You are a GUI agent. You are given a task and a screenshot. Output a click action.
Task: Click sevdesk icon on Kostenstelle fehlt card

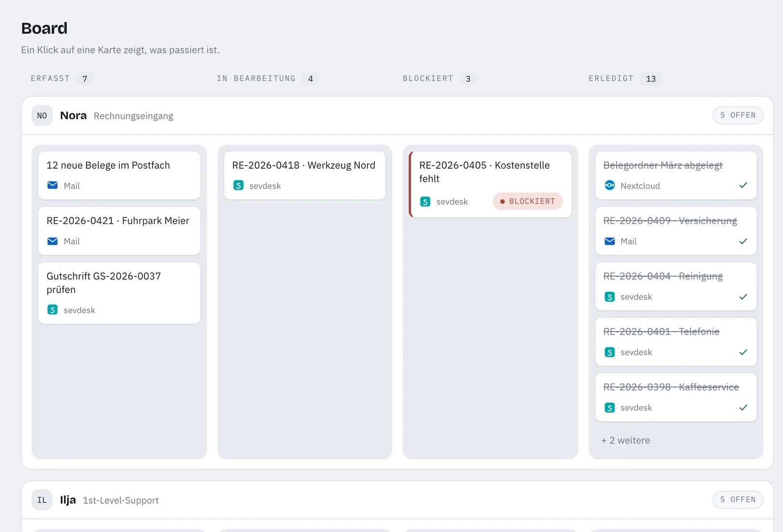(425, 201)
